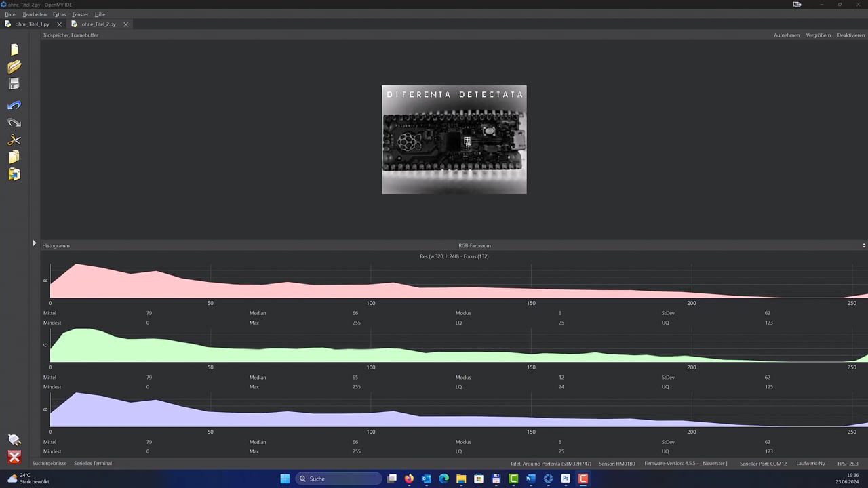868x488 pixels.
Task: Open the Hilfe menu
Action: point(100,14)
